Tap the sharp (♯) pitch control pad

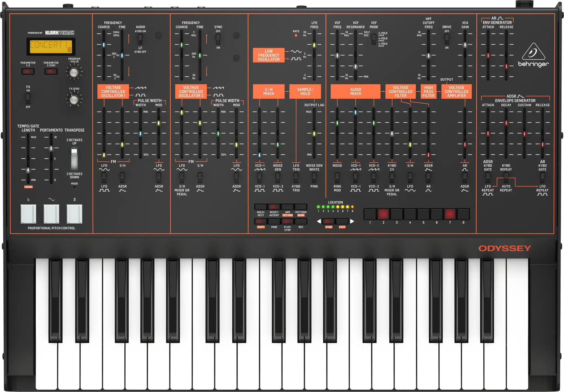[x=74, y=214]
